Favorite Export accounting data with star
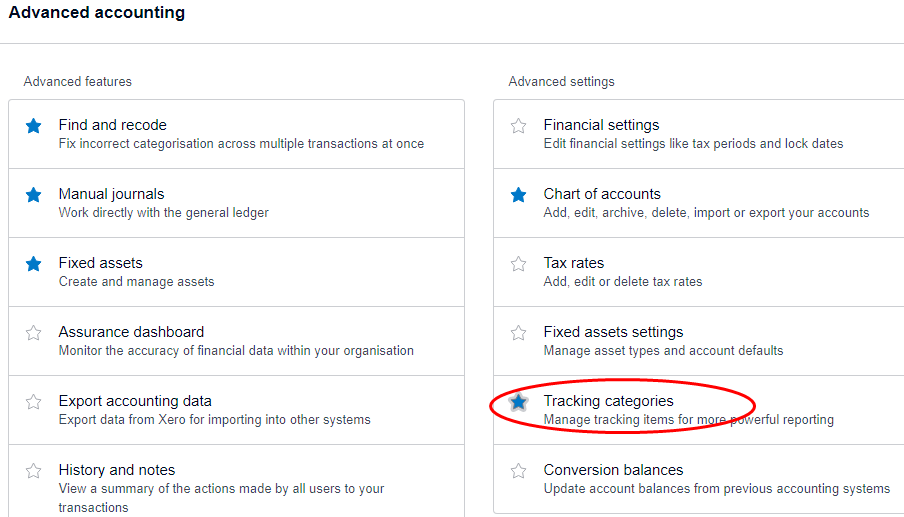This screenshot has height=517, width=904. [34, 402]
